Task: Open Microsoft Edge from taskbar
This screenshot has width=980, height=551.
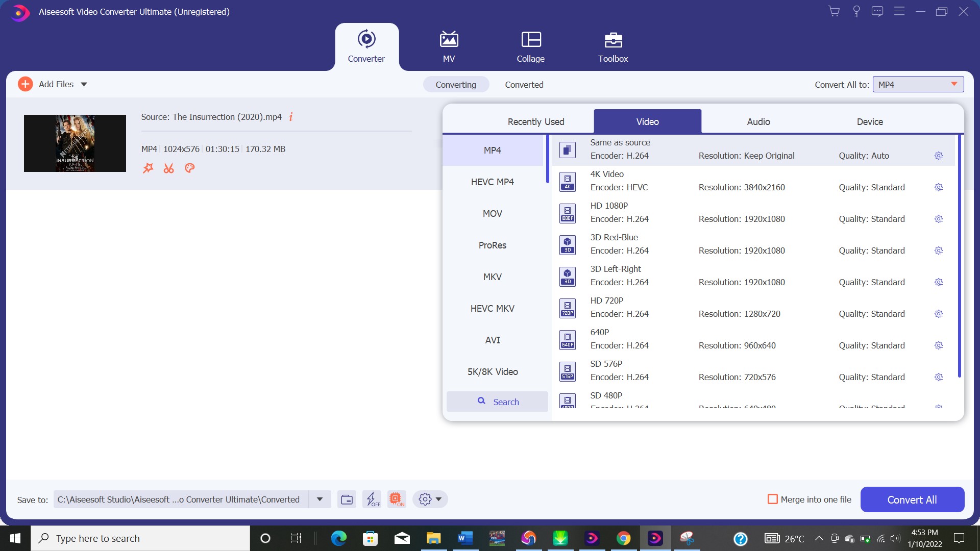Action: click(338, 538)
